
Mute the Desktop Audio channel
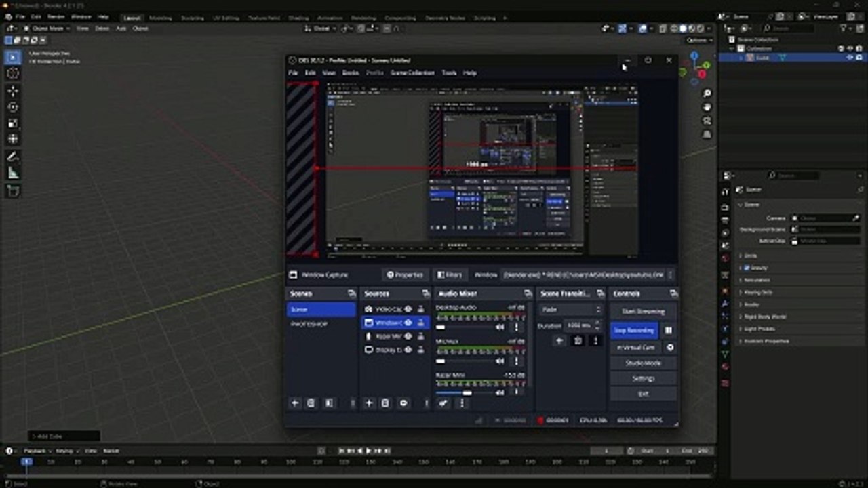tap(500, 327)
